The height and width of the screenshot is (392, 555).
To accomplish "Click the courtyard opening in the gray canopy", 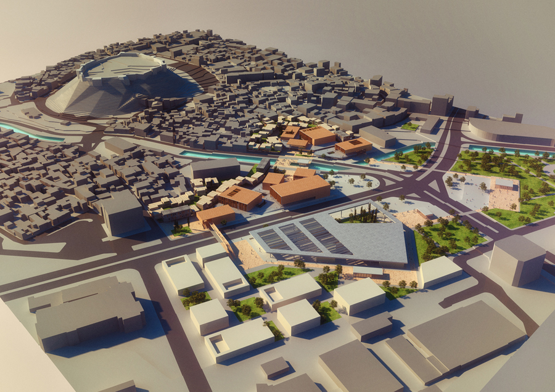I will pyautogui.click(x=356, y=214).
